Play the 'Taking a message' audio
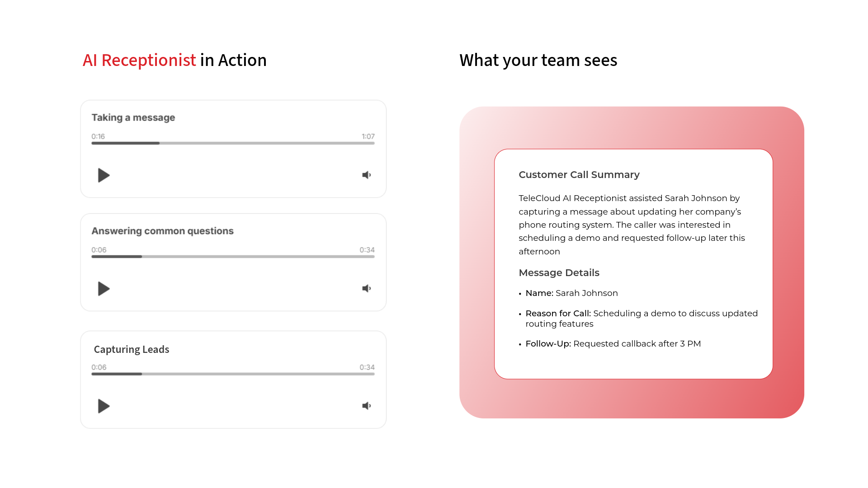 (x=104, y=175)
